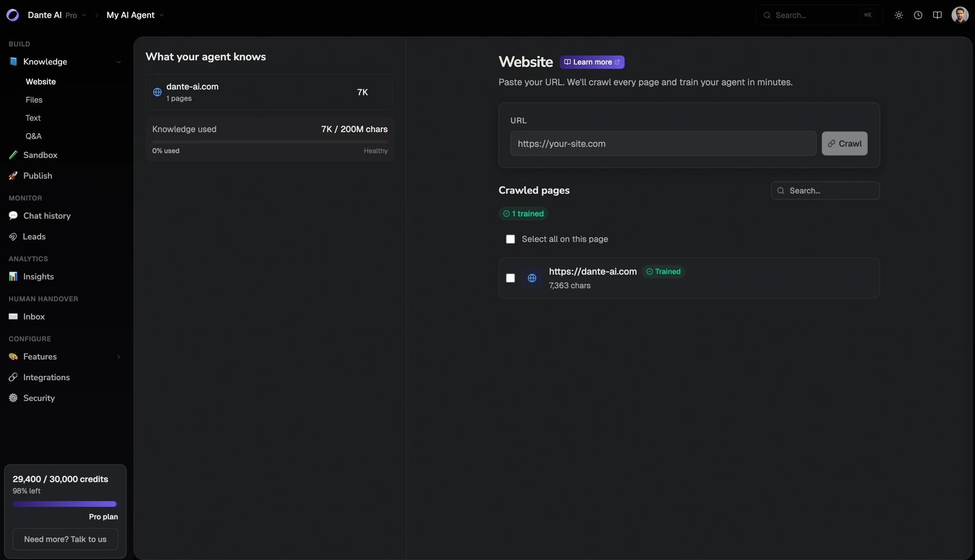Click the Pro plan label

pos(103,517)
